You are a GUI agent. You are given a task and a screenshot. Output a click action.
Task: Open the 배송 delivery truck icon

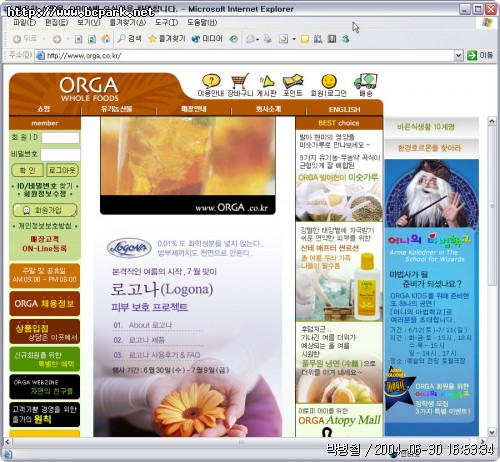pos(366,86)
